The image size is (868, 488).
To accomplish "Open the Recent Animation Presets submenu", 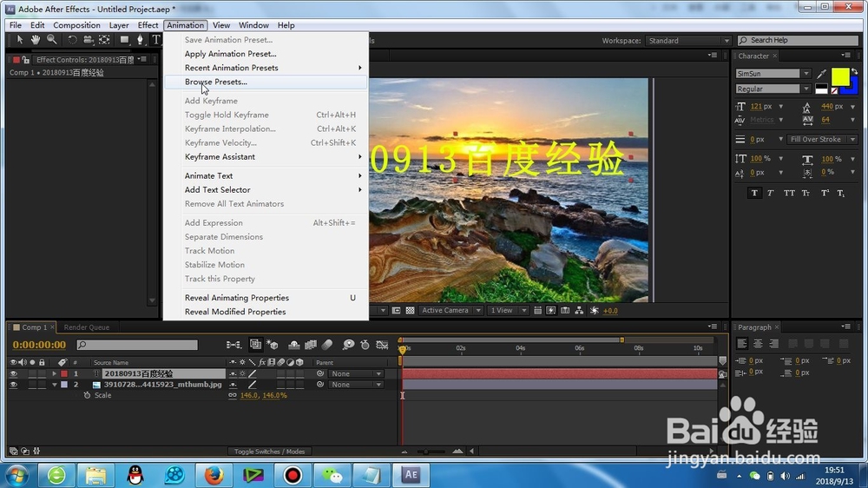I will click(x=266, y=68).
